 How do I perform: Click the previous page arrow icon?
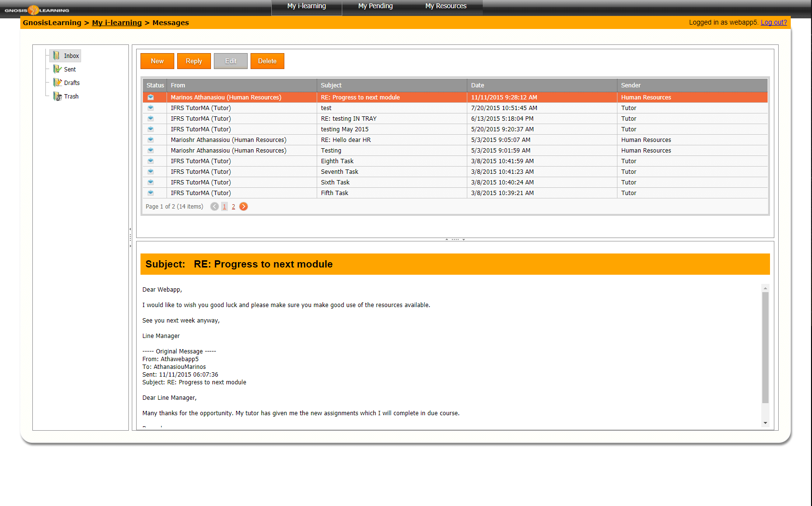[x=214, y=207]
